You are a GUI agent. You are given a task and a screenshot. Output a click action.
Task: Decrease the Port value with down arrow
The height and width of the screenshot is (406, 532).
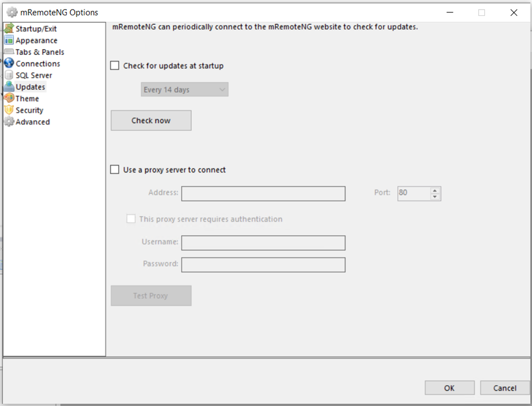tap(435, 197)
